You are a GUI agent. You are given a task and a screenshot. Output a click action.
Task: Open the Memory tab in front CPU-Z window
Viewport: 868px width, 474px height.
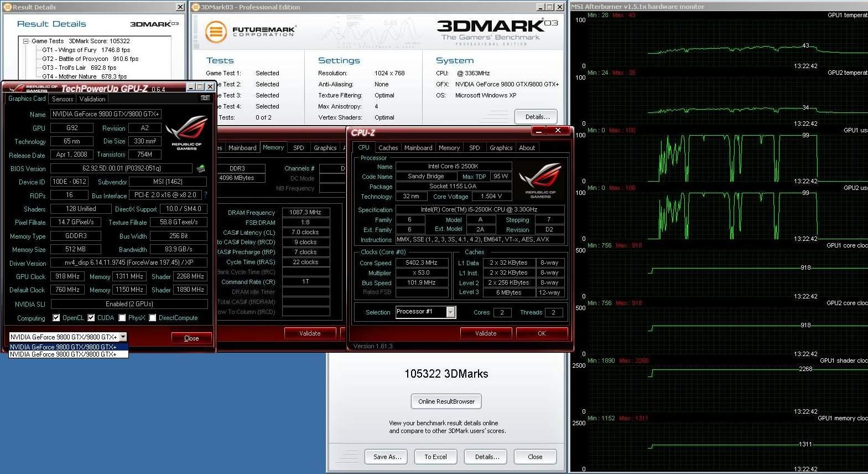click(x=449, y=148)
